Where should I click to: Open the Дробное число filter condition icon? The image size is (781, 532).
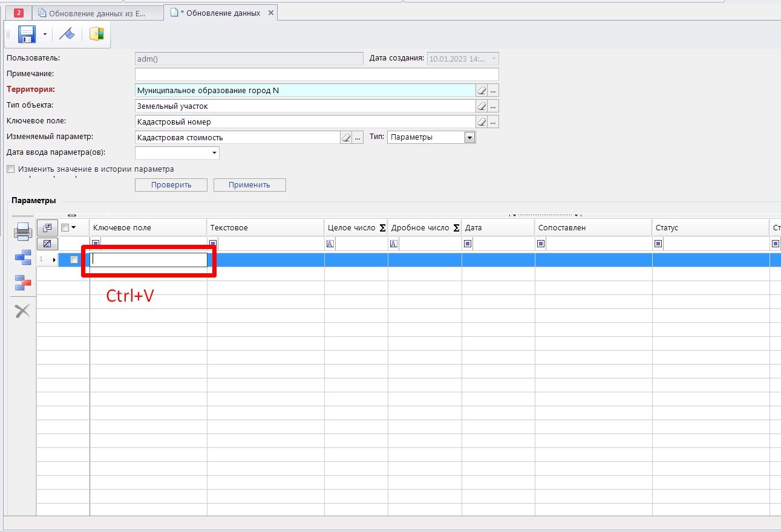pyautogui.click(x=394, y=244)
